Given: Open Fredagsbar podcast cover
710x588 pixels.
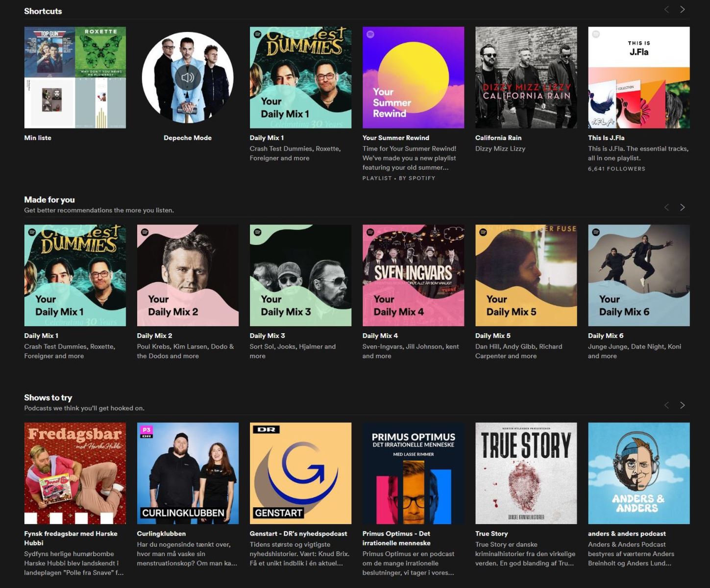Looking at the screenshot, I should pyautogui.click(x=75, y=473).
